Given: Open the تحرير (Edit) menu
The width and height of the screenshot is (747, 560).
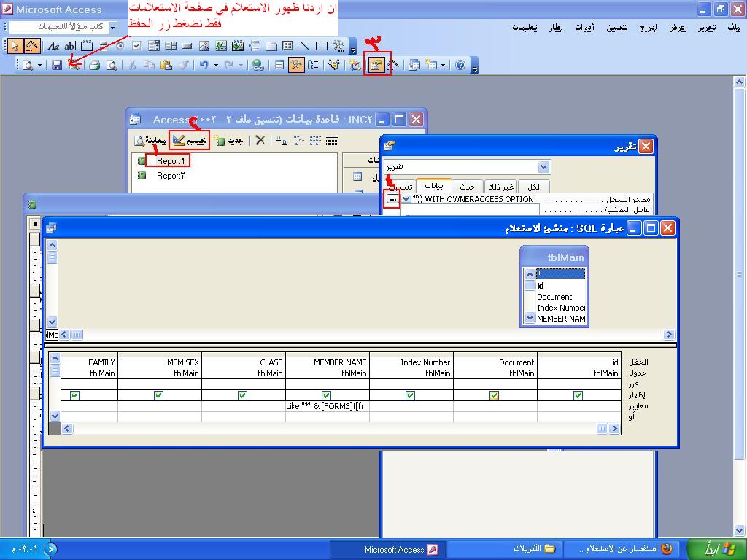Looking at the screenshot, I should 706,28.
